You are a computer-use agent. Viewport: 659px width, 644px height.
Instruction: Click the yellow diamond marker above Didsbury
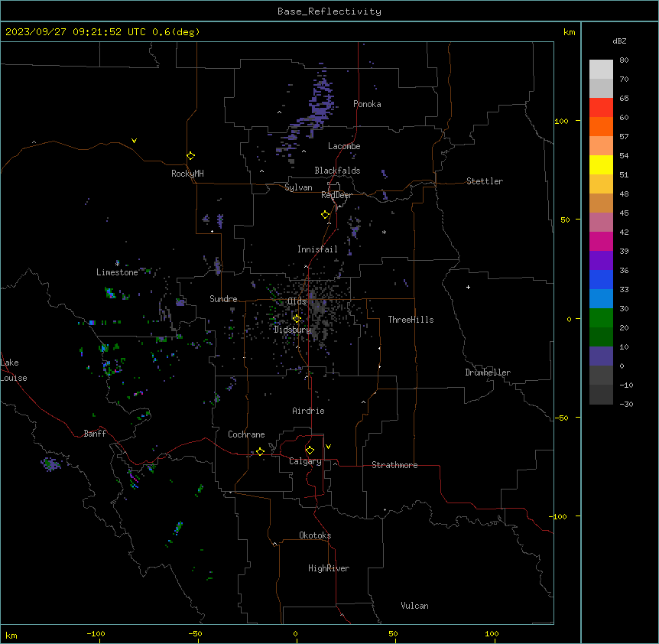click(297, 319)
